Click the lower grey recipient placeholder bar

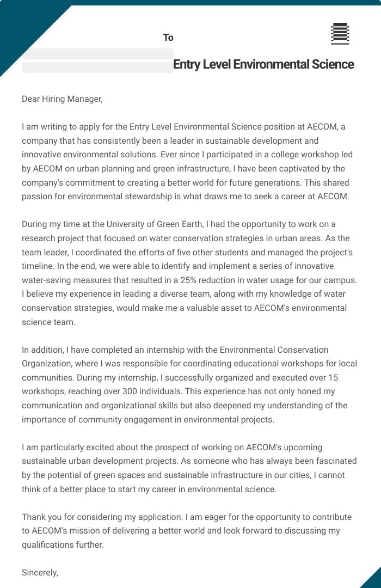click(x=97, y=68)
